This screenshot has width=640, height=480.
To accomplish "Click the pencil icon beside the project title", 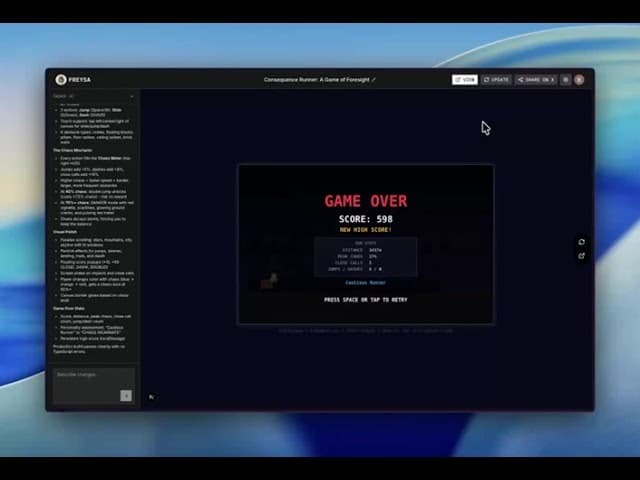I will coord(373,80).
